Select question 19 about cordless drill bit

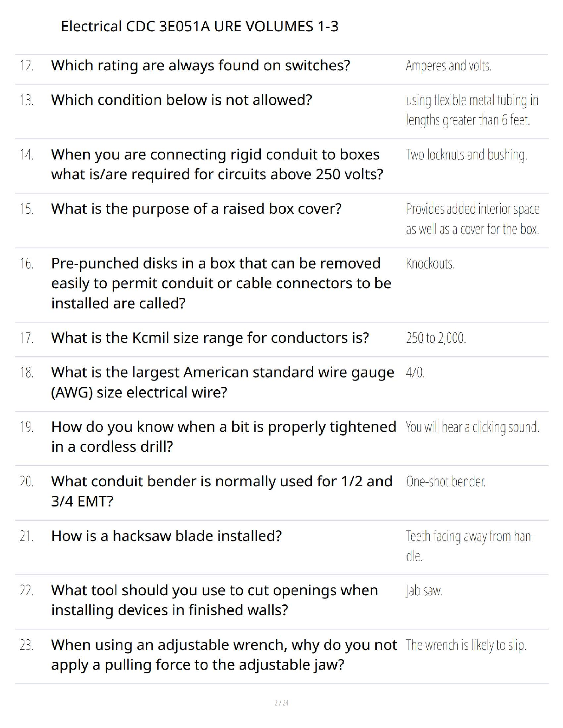coord(224,437)
